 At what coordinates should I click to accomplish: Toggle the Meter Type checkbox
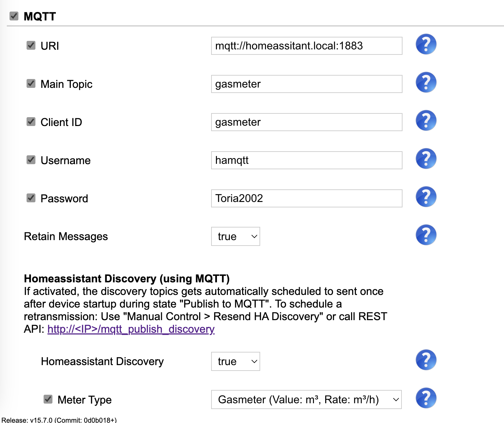click(x=48, y=399)
